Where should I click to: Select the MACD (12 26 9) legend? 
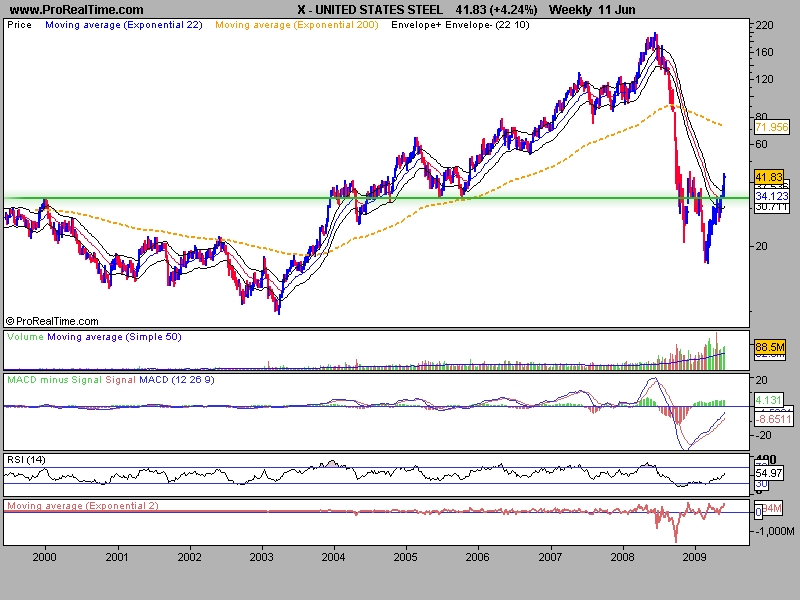pyautogui.click(x=177, y=380)
